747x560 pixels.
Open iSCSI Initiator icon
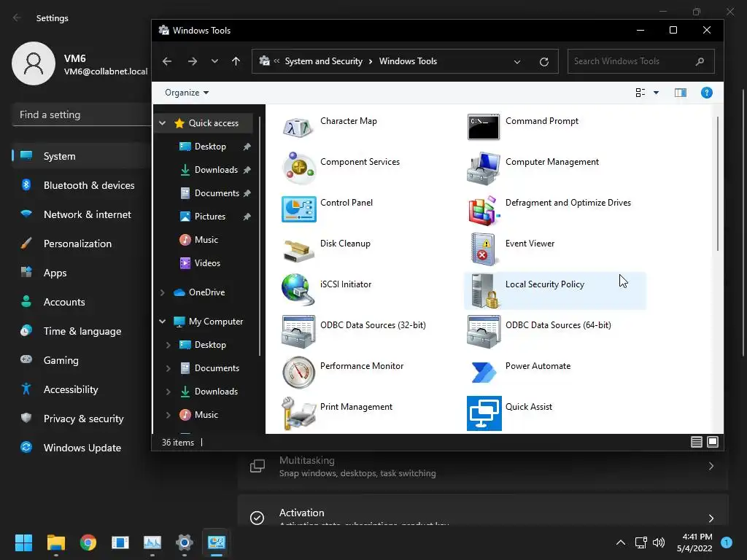(x=298, y=289)
